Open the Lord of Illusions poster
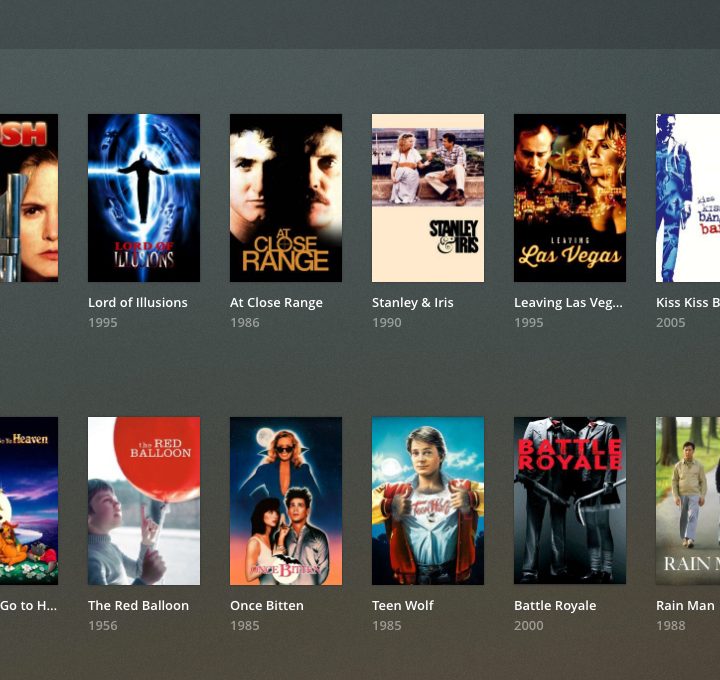Screen dimensions: 720x680 pos(144,198)
